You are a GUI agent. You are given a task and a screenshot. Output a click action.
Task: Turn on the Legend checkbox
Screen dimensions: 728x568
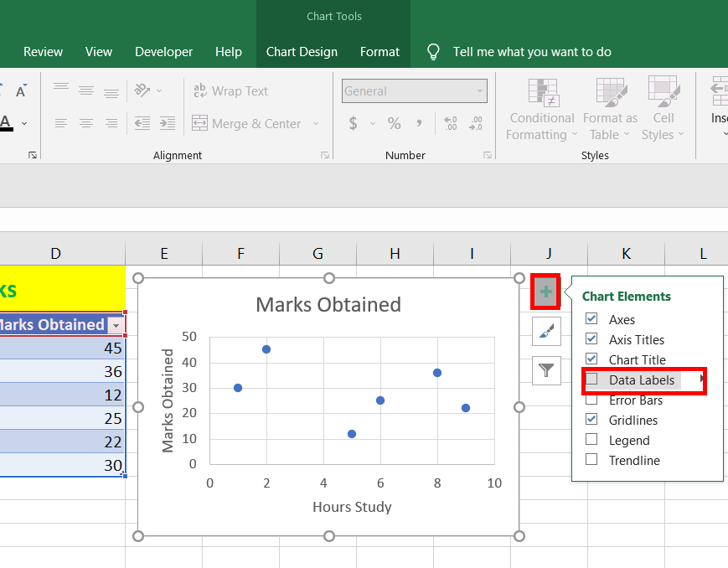[x=592, y=440]
